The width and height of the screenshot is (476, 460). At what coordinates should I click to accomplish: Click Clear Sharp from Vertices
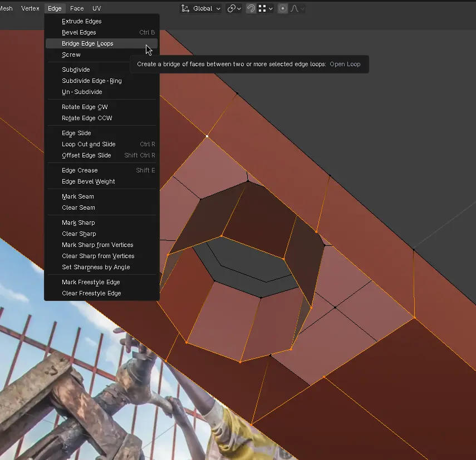(102, 256)
